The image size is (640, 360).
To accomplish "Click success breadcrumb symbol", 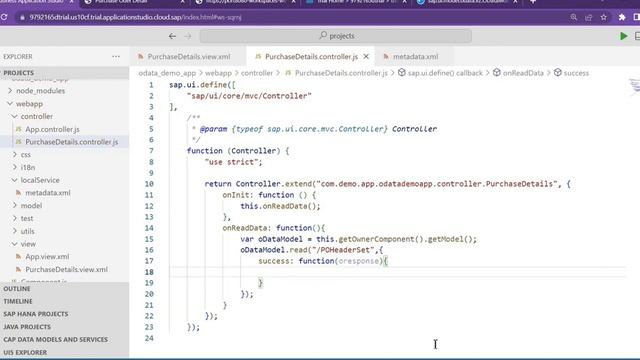I will pos(571,73).
